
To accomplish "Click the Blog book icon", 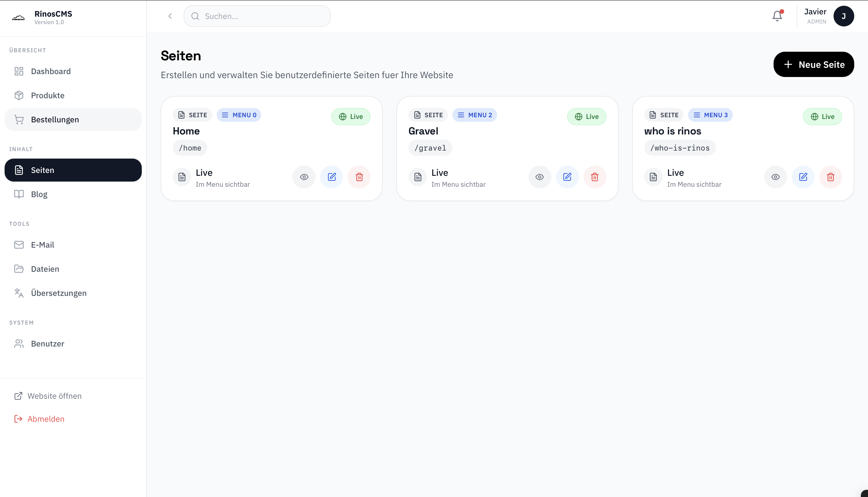I will (19, 194).
